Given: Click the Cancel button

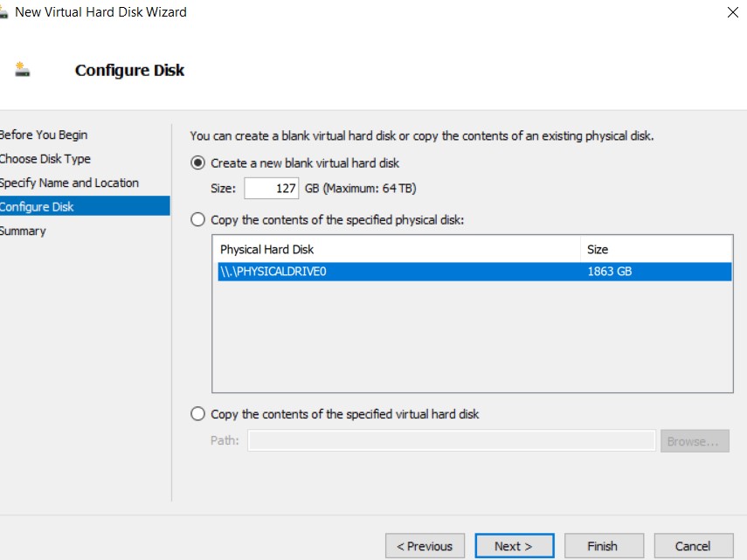Looking at the screenshot, I should pos(694,545).
